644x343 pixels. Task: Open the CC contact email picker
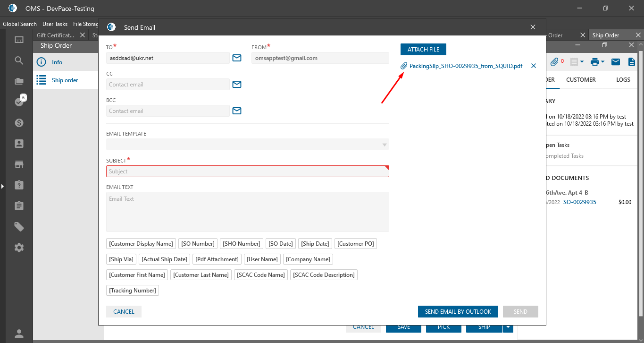237,84
